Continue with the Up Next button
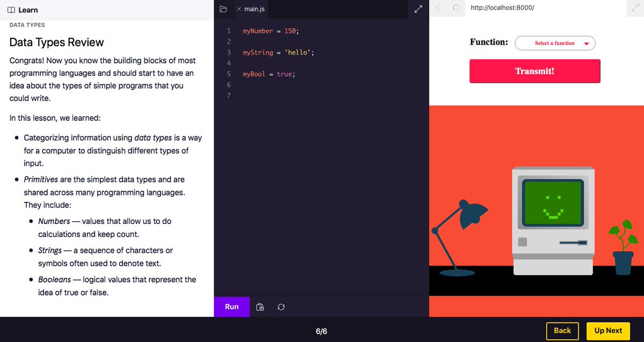644x342 pixels. (x=608, y=331)
